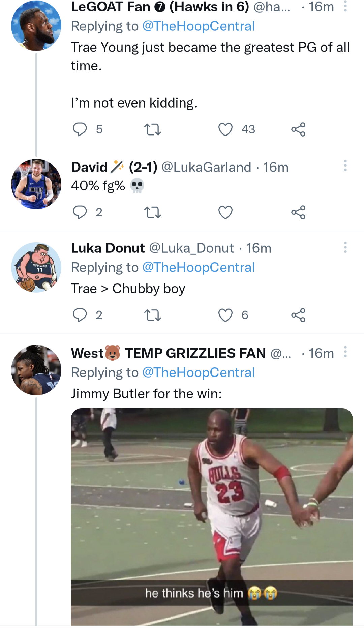The height and width of the screenshot is (631, 364).
Task: Open West TEMP GRIZZLIES FAN's avatar
Action: pyautogui.click(x=36, y=370)
